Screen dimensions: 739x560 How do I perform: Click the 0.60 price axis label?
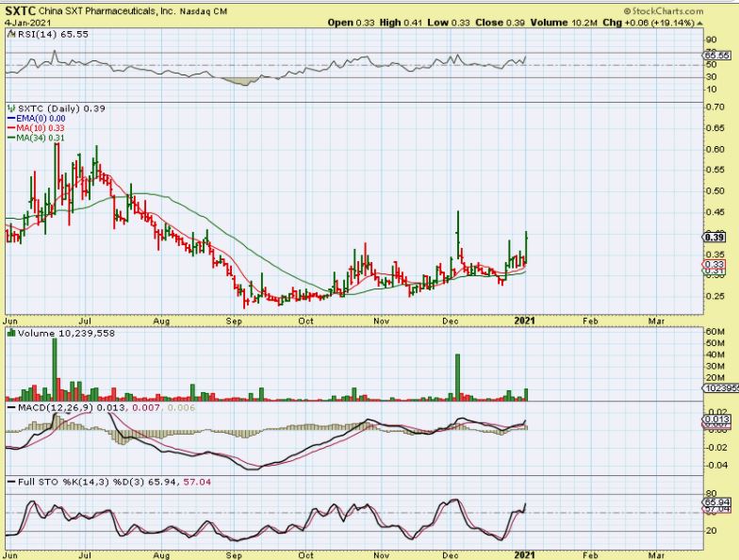[714, 149]
